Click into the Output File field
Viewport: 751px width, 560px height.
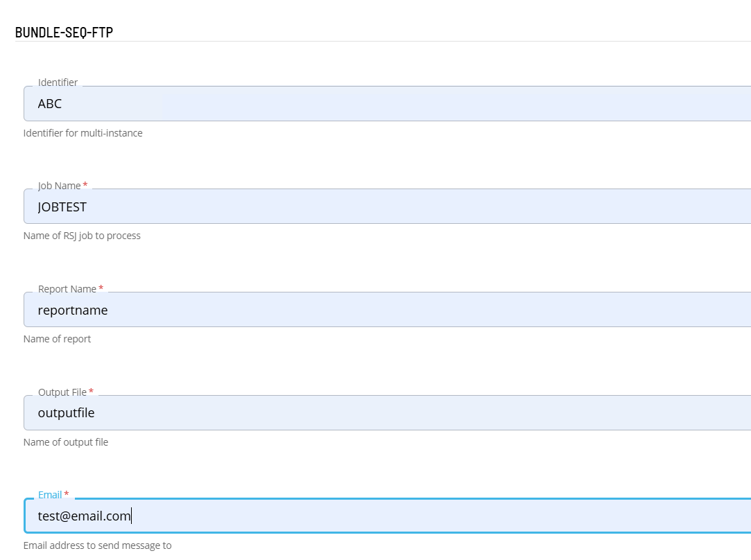tap(388, 413)
